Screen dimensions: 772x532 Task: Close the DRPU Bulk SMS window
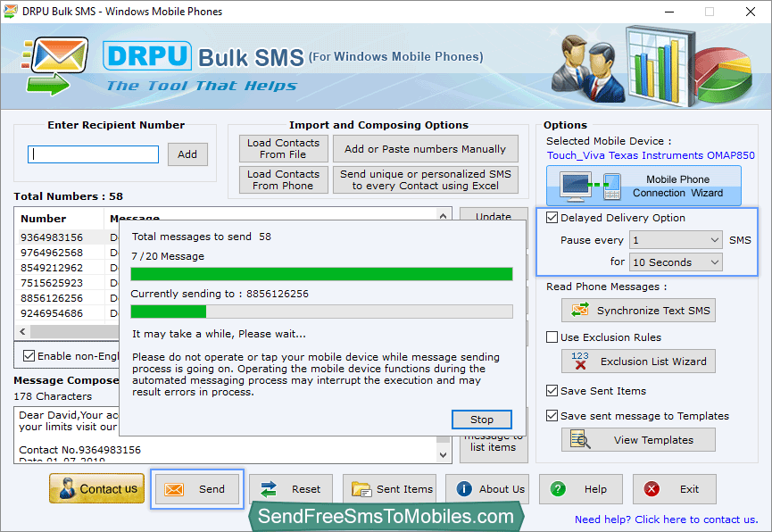tap(751, 12)
